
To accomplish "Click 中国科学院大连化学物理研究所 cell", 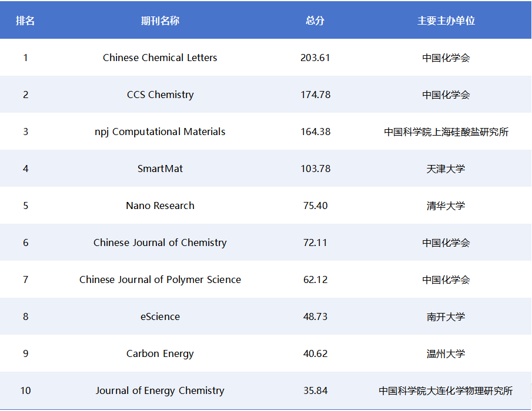I will click(446, 390).
